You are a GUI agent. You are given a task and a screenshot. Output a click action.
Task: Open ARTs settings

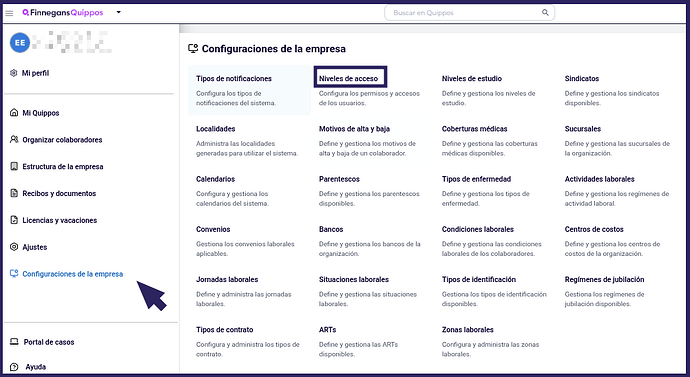[327, 329]
